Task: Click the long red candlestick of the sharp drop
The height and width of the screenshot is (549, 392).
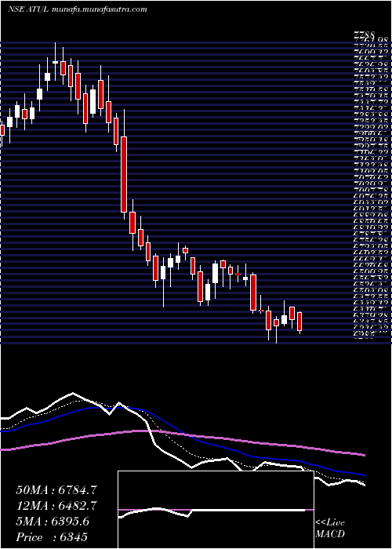Action: (124, 174)
